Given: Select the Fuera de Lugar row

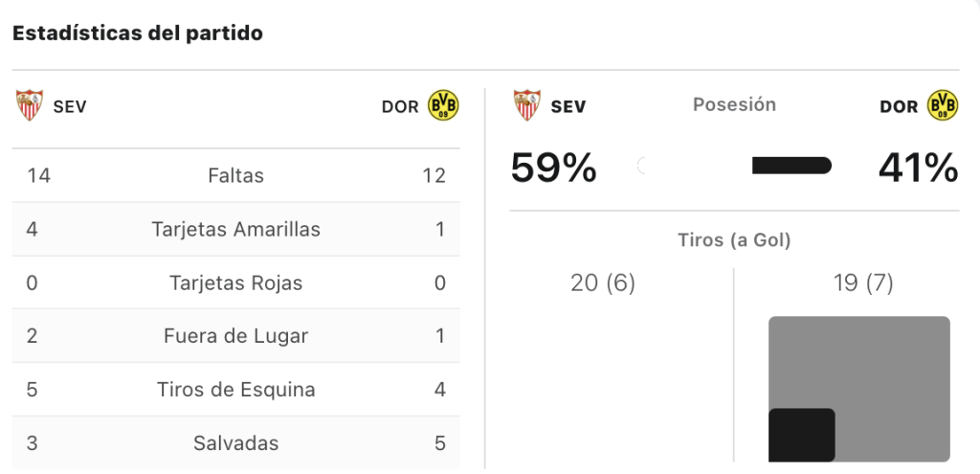Looking at the screenshot, I should [235, 336].
